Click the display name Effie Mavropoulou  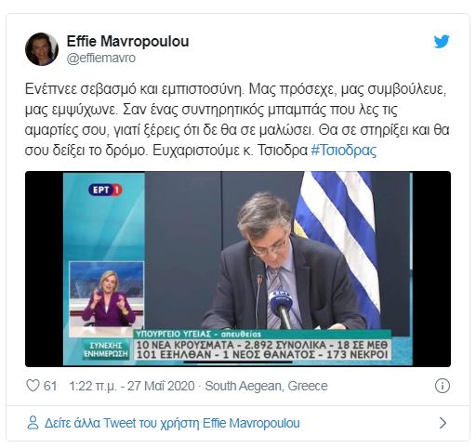127,41
